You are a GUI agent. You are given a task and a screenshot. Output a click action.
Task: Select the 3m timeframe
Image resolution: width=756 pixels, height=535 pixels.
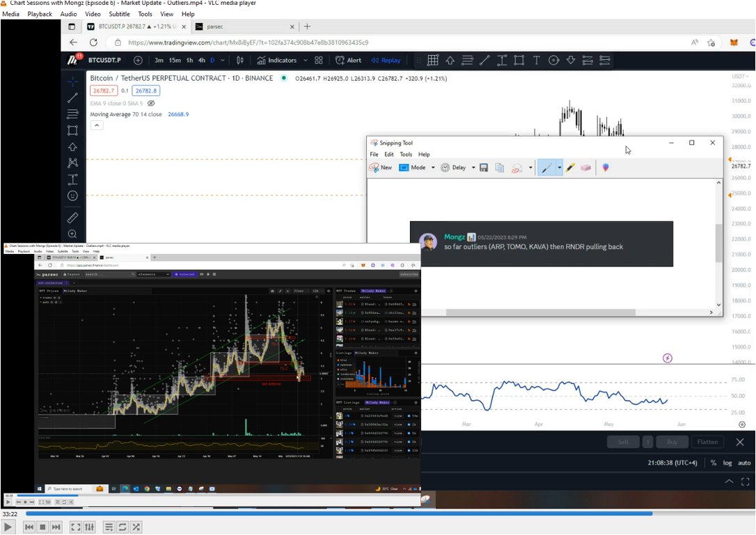(159, 61)
